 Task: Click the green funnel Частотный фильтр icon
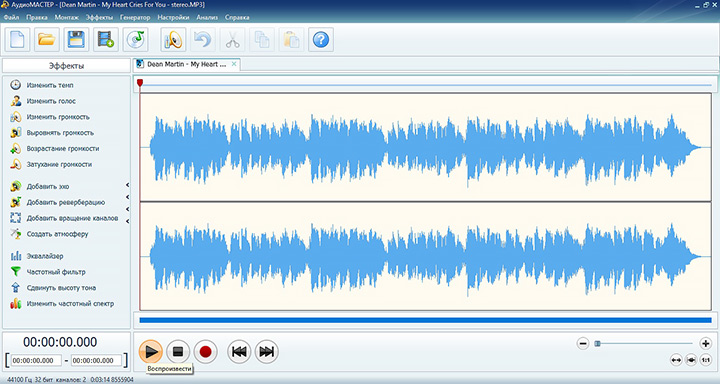point(16,272)
